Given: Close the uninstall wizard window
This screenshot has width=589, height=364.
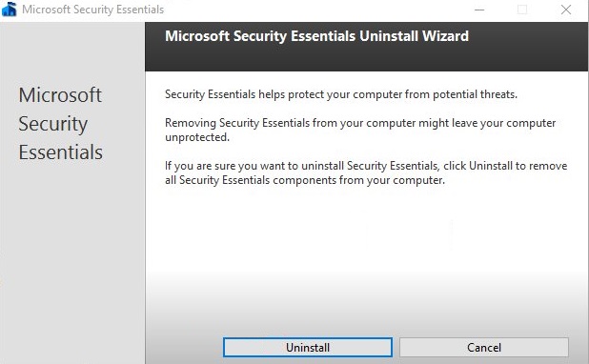Looking at the screenshot, I should (566, 10).
